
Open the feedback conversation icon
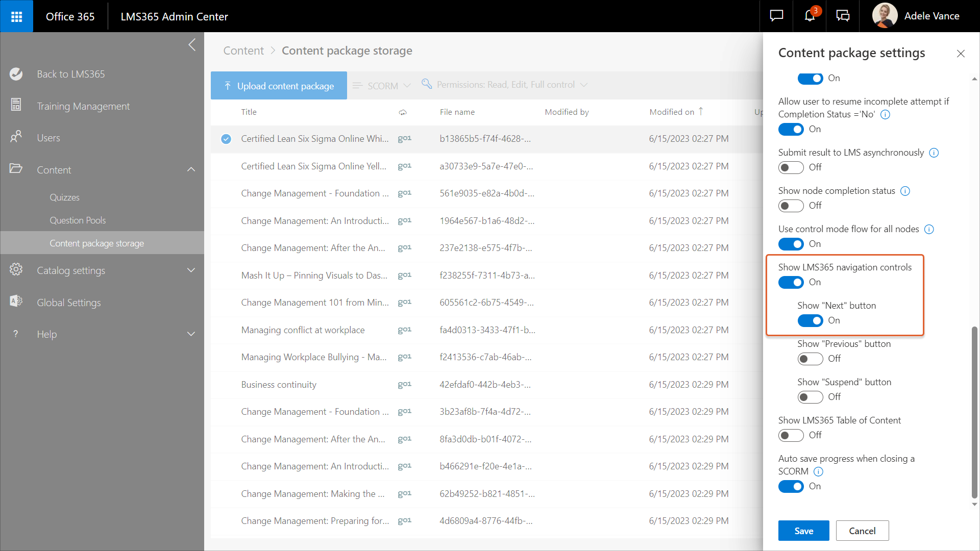[843, 16]
